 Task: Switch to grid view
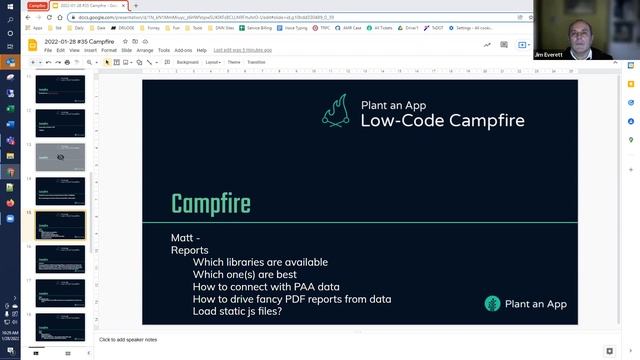tap(68, 353)
